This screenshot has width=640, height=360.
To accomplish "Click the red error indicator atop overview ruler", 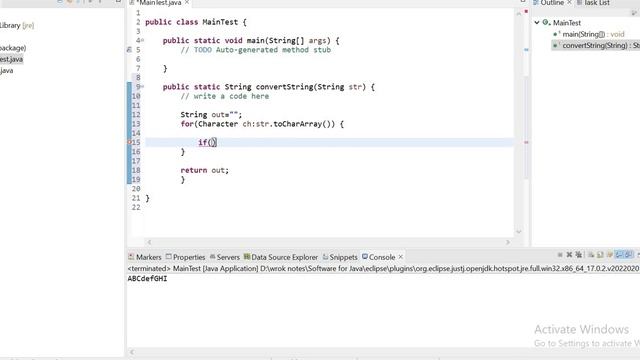I will pos(526,11).
